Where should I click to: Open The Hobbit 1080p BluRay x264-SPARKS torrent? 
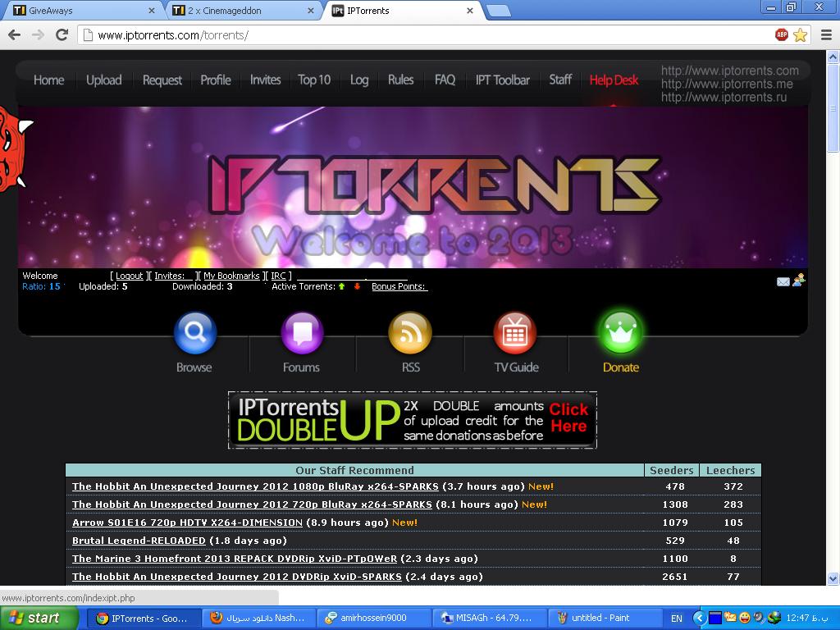tap(255, 486)
